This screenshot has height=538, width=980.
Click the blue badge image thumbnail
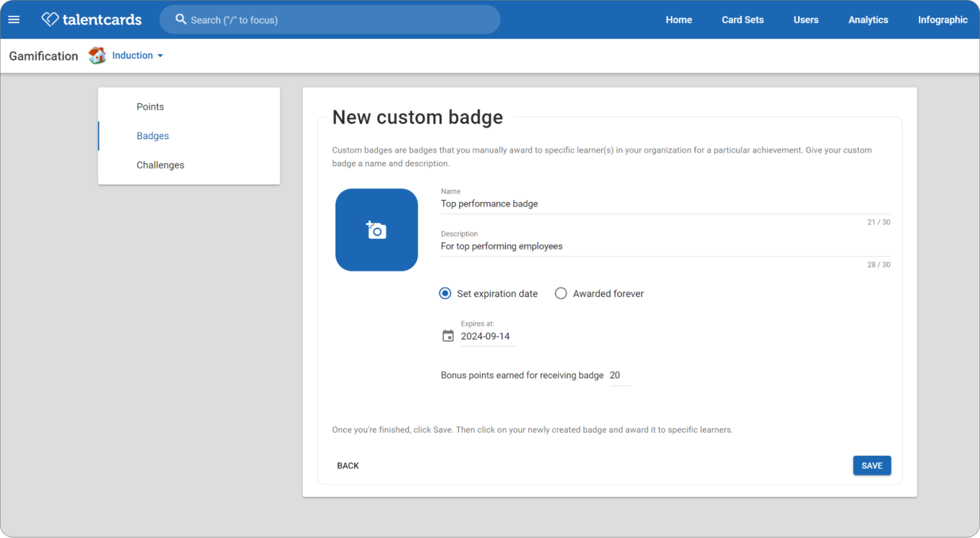[377, 230]
